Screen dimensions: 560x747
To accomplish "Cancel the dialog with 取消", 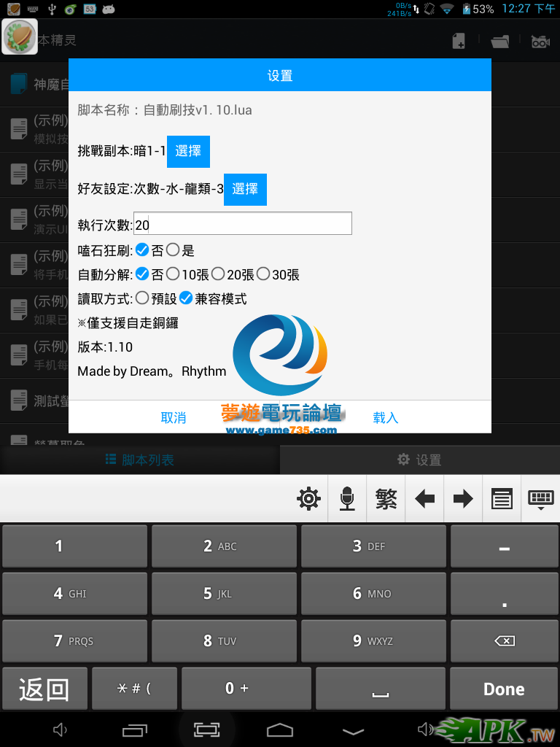I will tap(174, 418).
